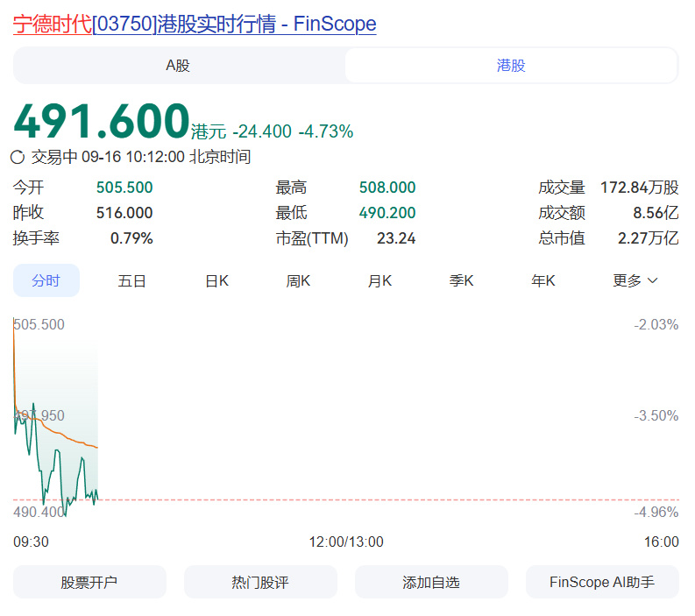Click the price change -24.400

(x=262, y=131)
